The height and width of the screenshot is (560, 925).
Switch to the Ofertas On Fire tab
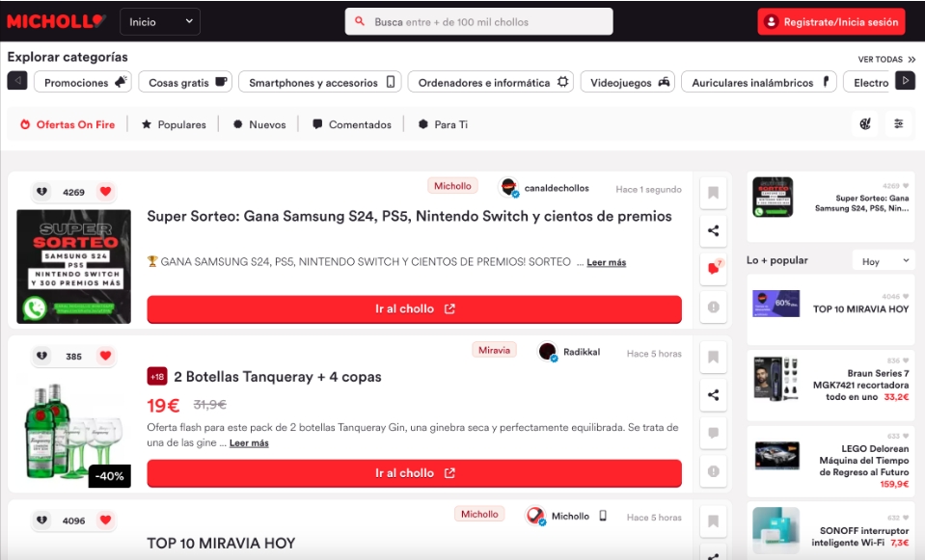68,124
